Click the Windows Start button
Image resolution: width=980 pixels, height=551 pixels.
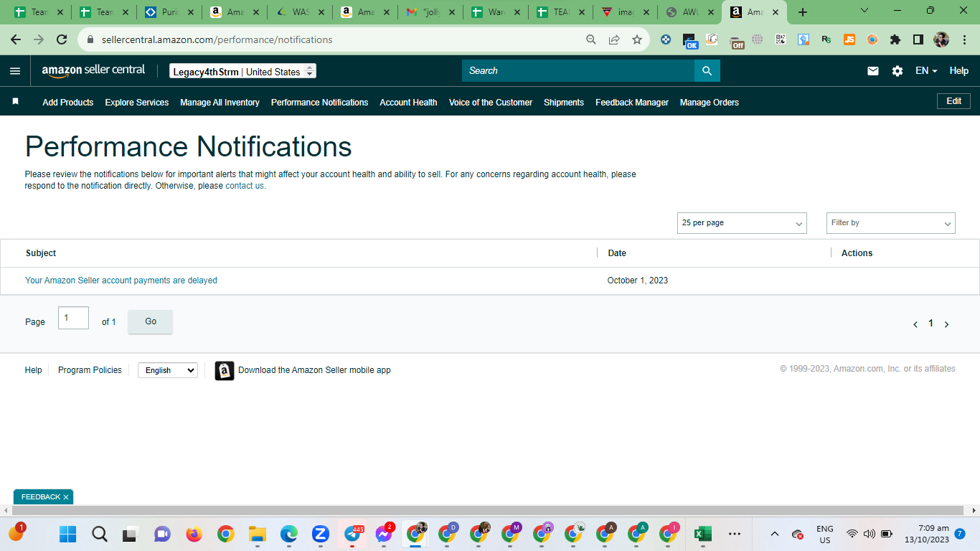click(68, 534)
